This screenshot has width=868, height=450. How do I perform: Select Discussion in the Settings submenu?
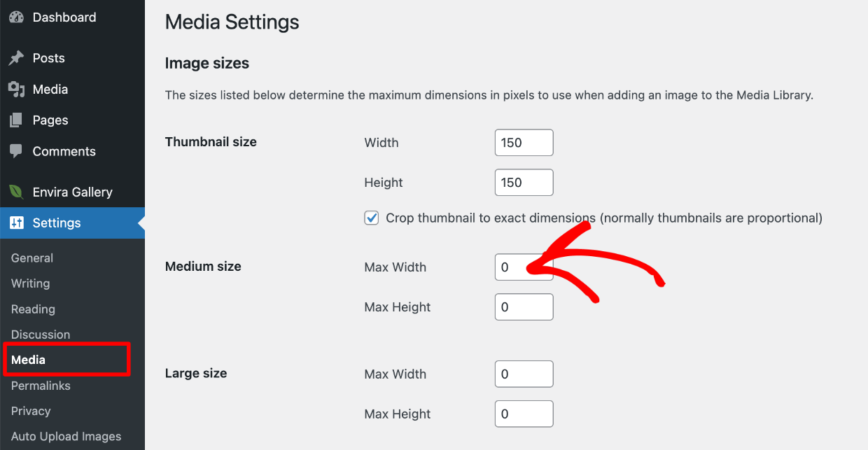40,335
